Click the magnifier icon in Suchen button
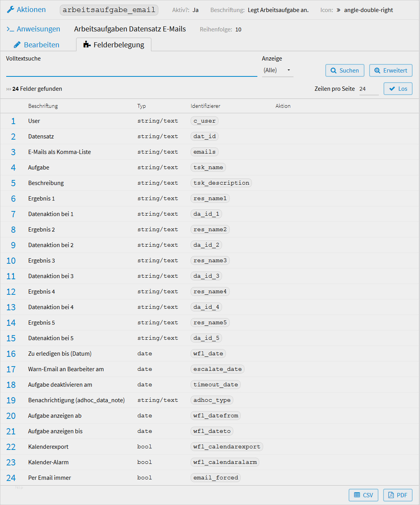The width and height of the screenshot is (420, 505). pyautogui.click(x=333, y=71)
